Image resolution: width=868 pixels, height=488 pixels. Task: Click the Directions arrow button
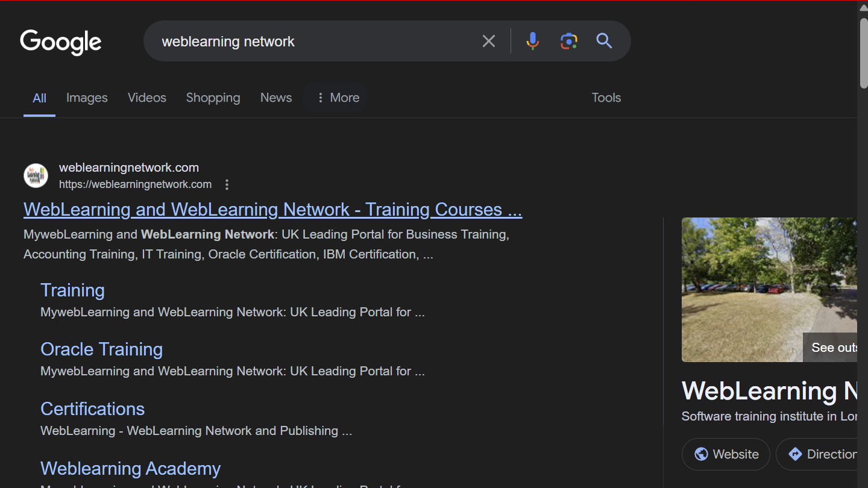821,454
